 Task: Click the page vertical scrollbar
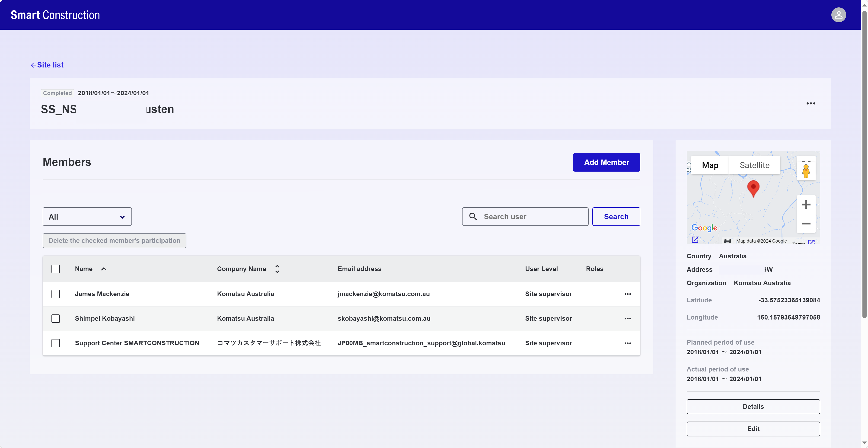point(865,164)
